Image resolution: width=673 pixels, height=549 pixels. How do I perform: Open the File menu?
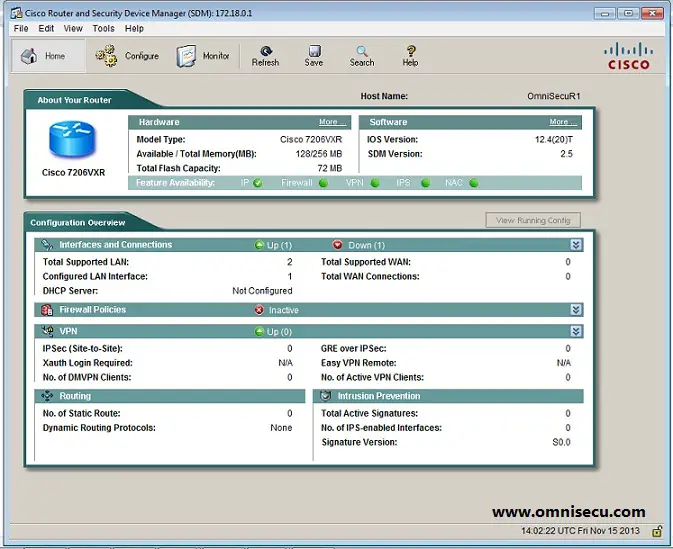pos(21,28)
